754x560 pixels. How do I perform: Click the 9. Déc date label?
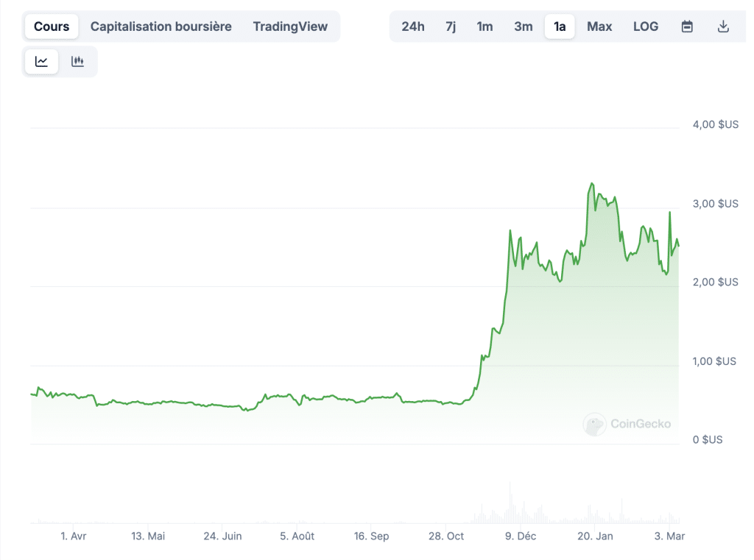click(521, 536)
